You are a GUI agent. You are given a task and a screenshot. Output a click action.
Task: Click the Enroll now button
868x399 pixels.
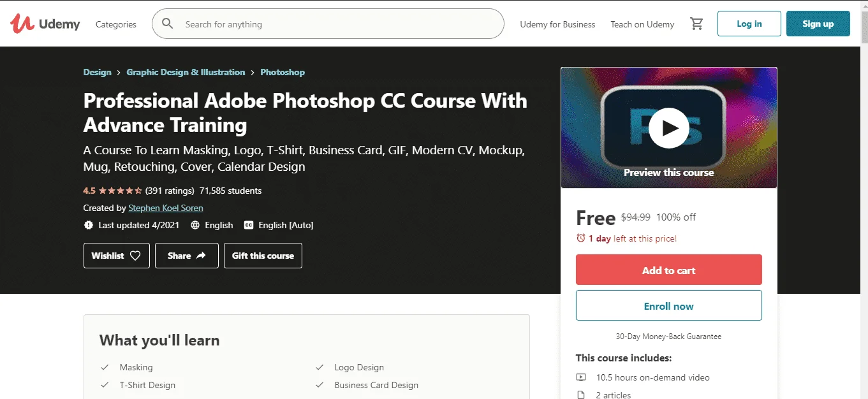tap(669, 305)
